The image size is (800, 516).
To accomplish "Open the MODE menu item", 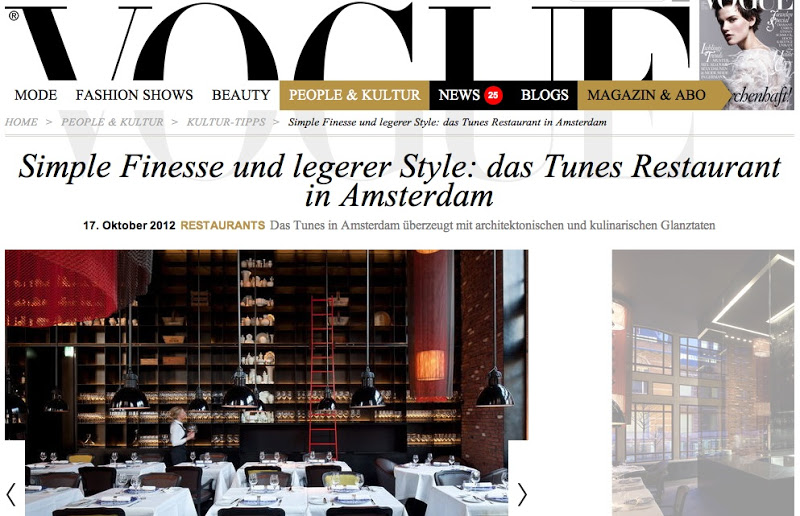I will coord(36,95).
